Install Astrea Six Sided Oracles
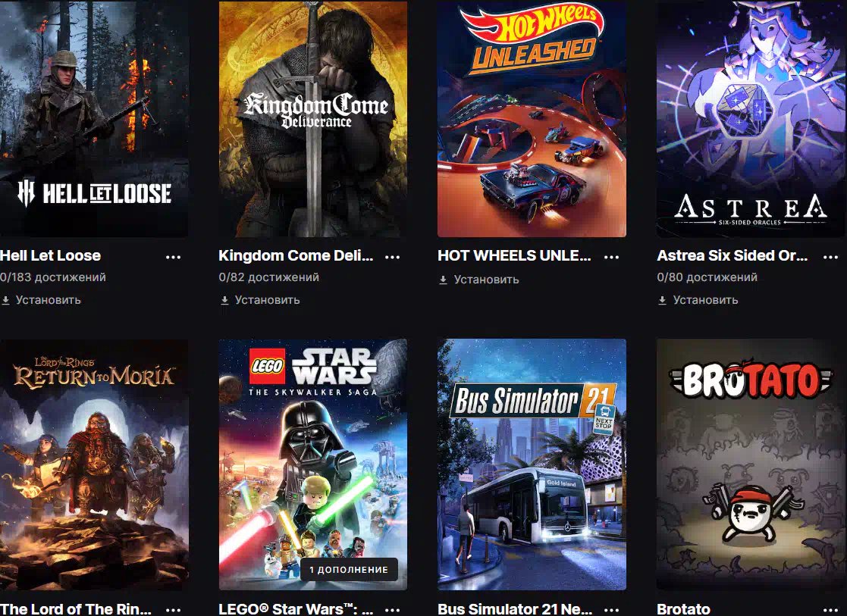 [698, 300]
